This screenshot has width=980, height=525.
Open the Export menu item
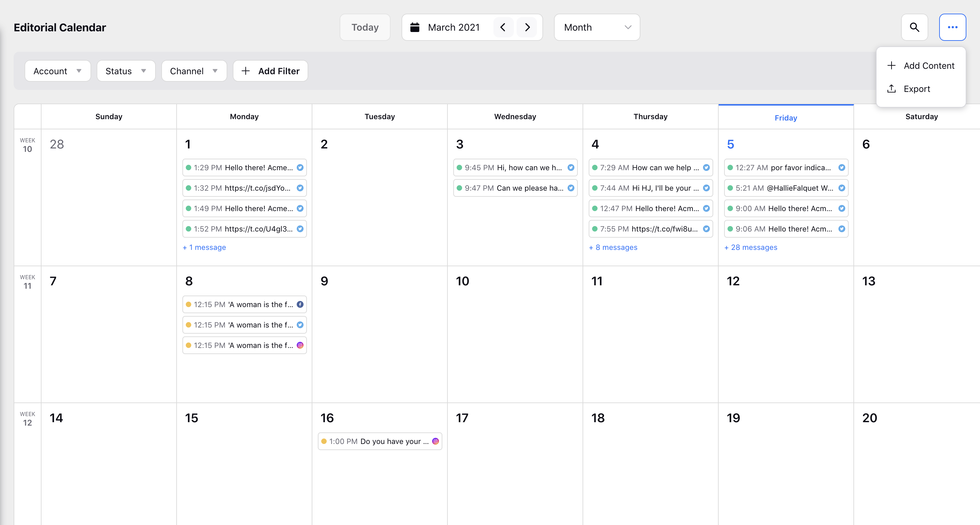(917, 88)
